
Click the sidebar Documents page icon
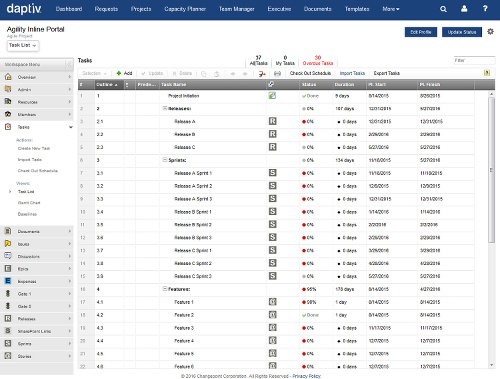click(8, 231)
